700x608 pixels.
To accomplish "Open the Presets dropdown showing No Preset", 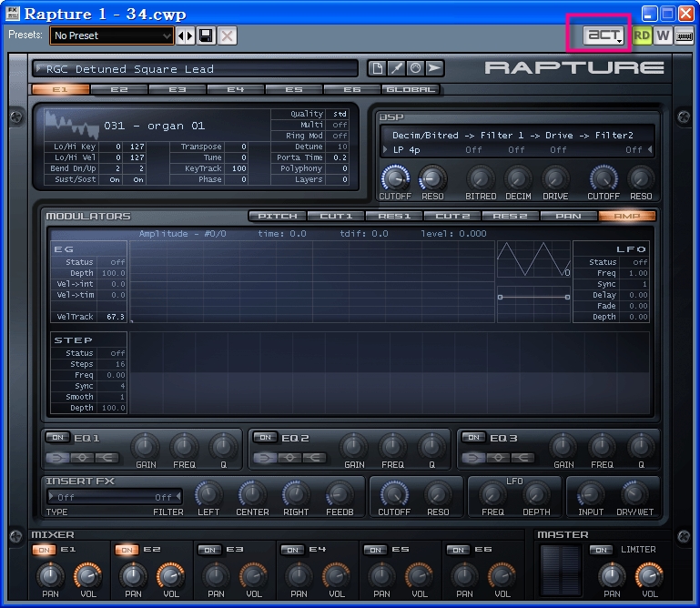I will coord(112,35).
